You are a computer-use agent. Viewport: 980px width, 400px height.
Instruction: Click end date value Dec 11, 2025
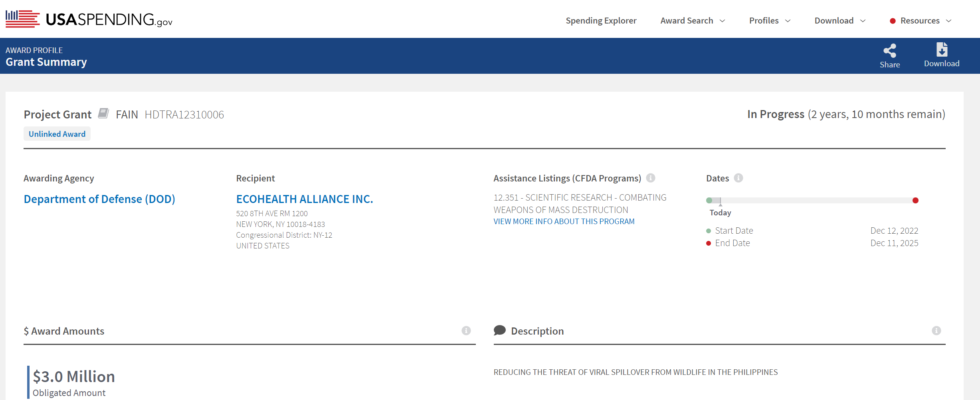coord(894,243)
